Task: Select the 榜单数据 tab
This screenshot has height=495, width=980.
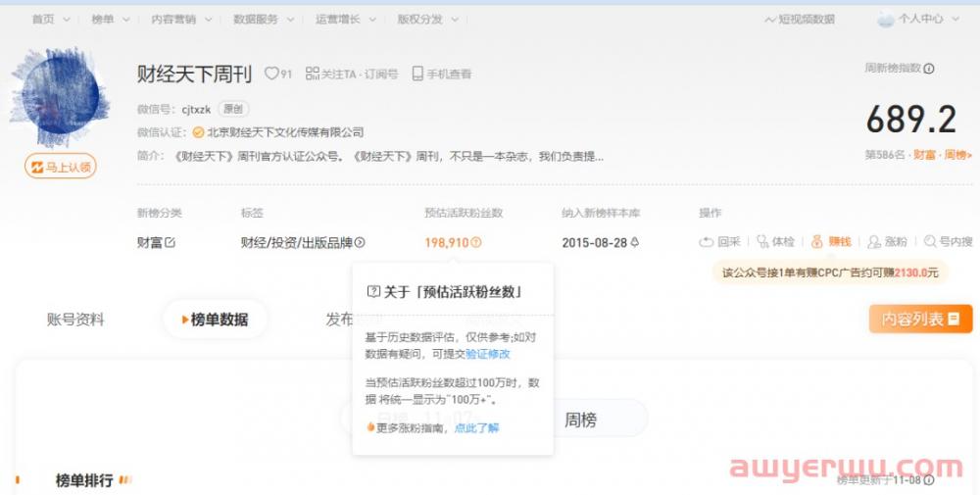Action: point(216,320)
